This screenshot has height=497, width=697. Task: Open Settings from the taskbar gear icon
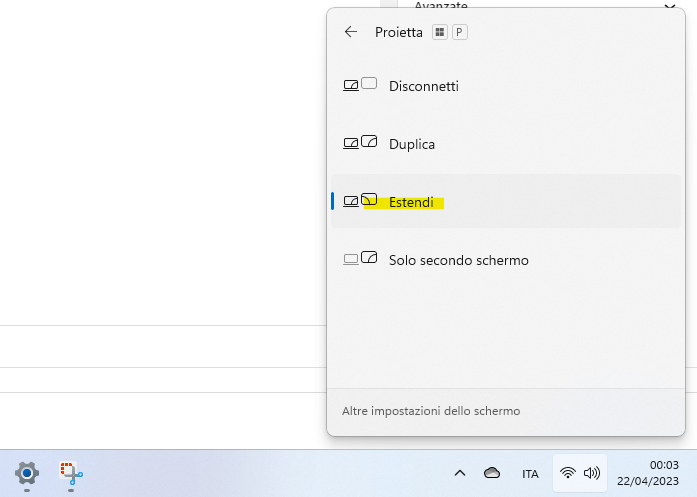[x=27, y=473]
